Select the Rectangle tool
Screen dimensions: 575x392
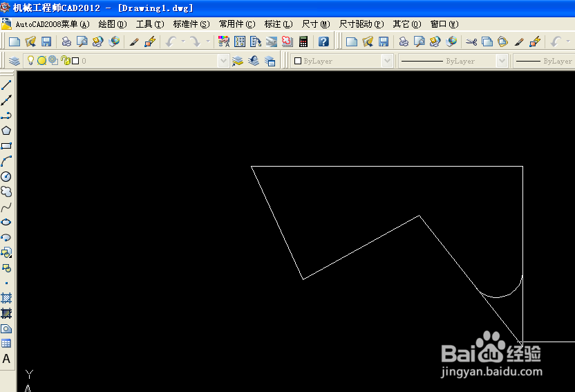tap(6, 146)
